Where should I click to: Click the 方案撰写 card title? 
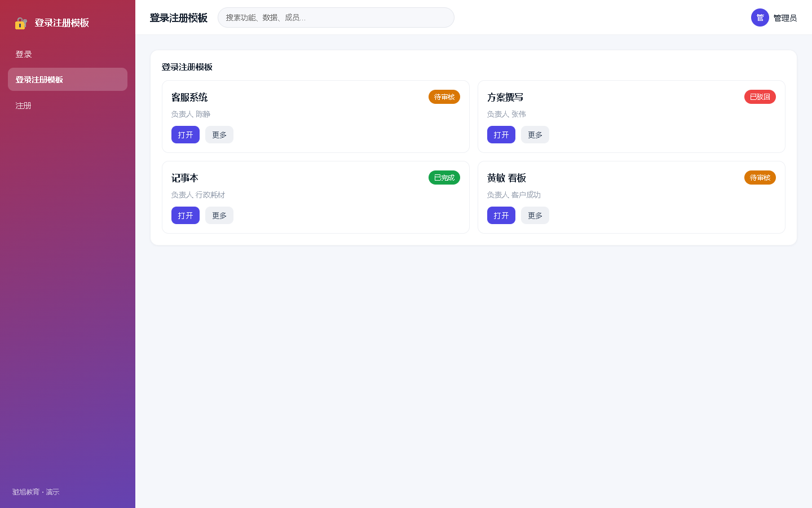click(x=505, y=98)
